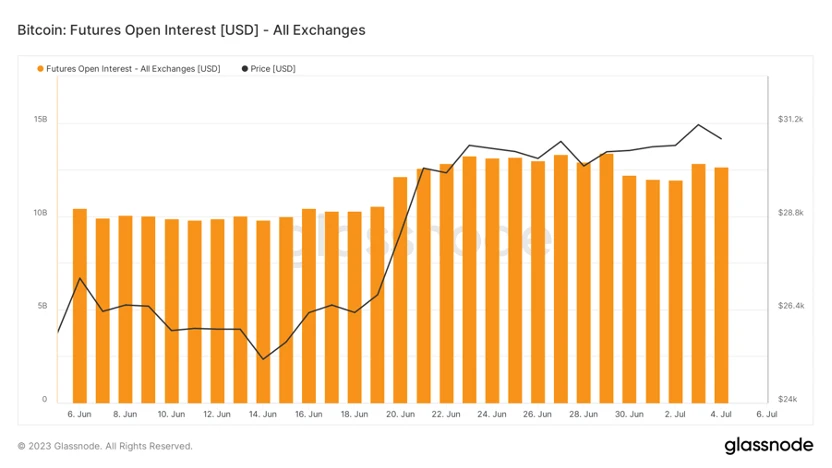Click the 20. Jun date label
Viewport: 832px width, 468px height.
[x=400, y=413]
